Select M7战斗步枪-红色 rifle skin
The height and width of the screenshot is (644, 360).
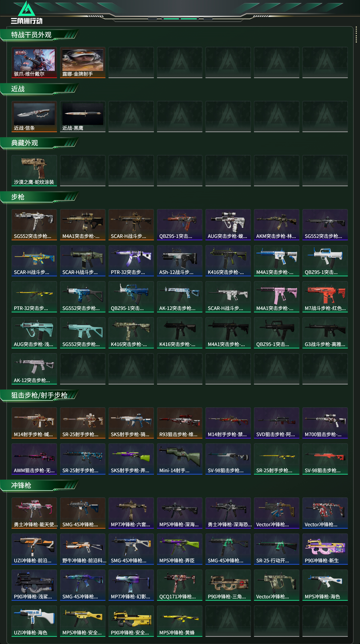point(325,297)
